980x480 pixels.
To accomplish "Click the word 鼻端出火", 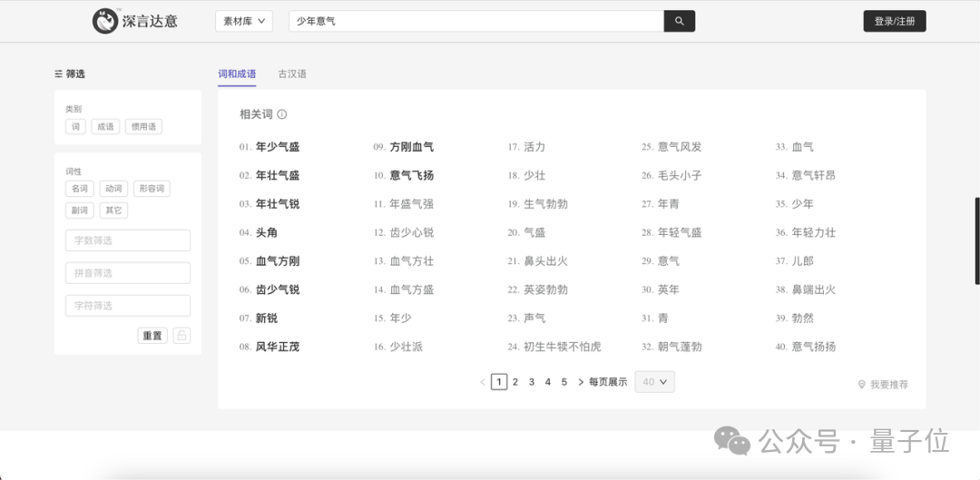I will [814, 289].
